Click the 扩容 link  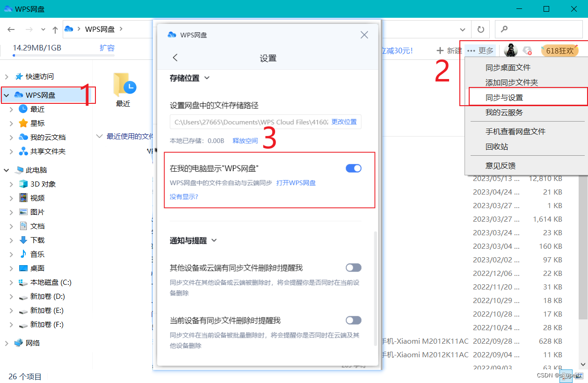point(107,48)
